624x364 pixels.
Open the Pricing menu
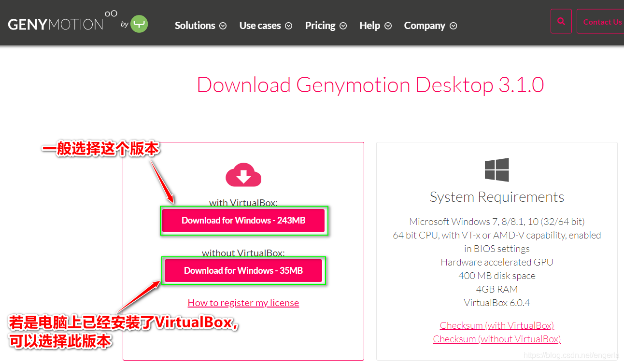point(326,26)
